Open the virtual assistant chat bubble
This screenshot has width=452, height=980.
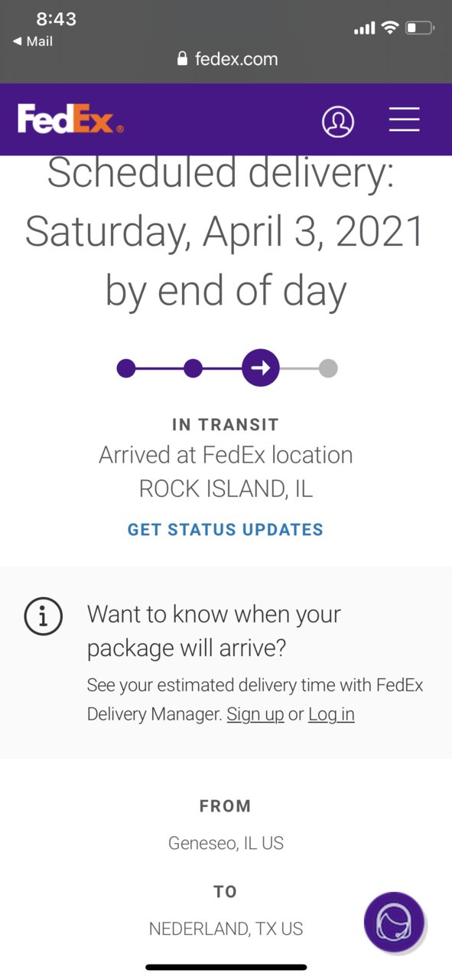point(394,922)
